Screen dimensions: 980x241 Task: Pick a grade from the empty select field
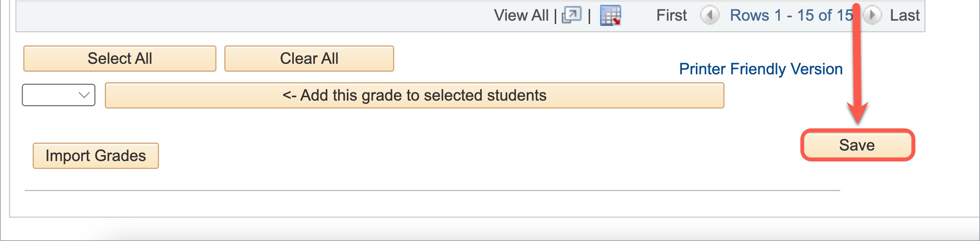pyautogui.click(x=59, y=95)
